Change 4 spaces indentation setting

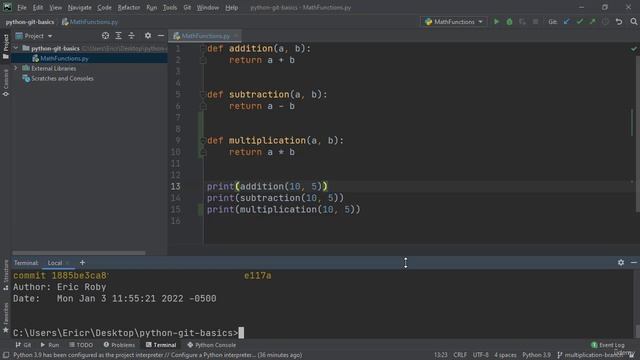505,355
